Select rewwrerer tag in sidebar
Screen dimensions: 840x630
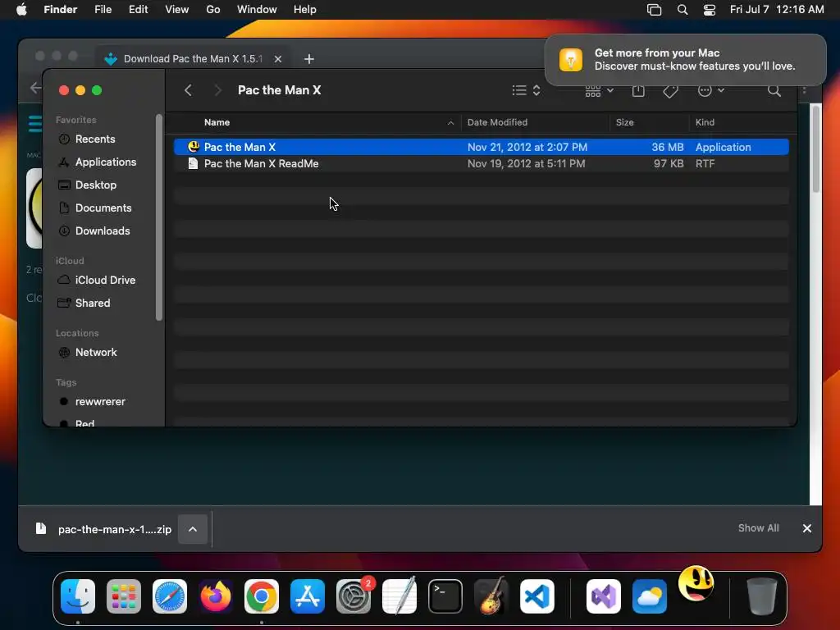click(90, 402)
